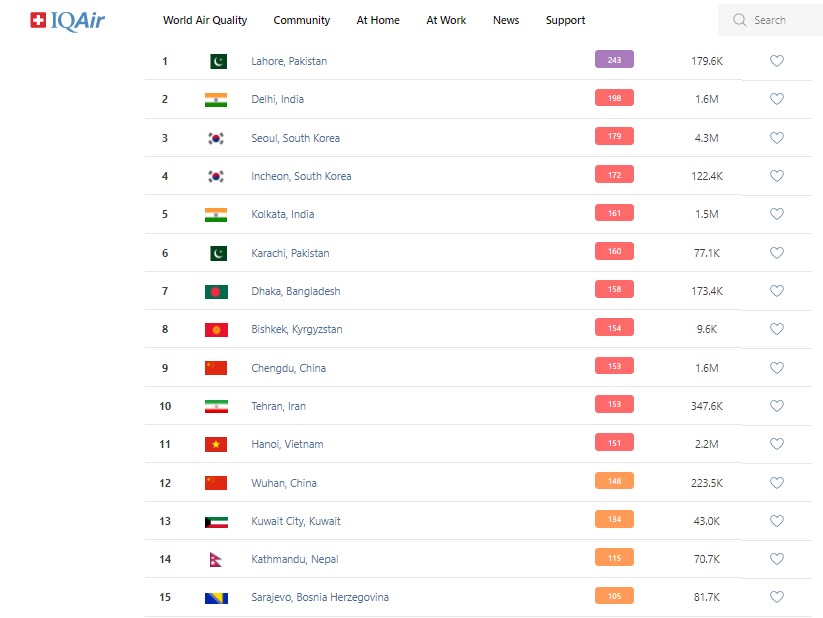Image resolution: width=823 pixels, height=618 pixels.
Task: Click the search magnifier icon
Action: click(740, 20)
